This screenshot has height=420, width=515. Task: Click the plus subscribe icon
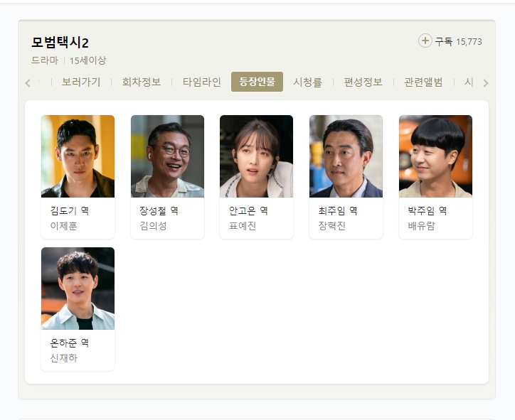click(425, 41)
